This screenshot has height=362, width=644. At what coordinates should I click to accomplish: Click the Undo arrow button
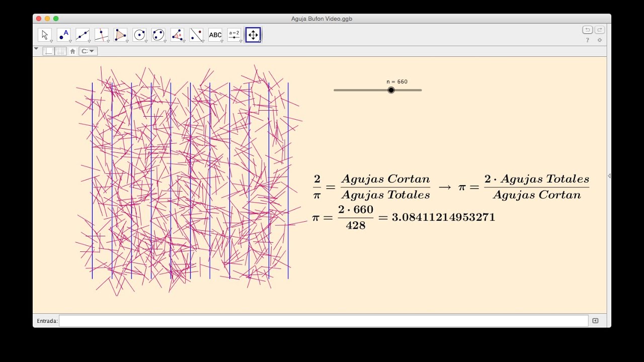(x=587, y=30)
